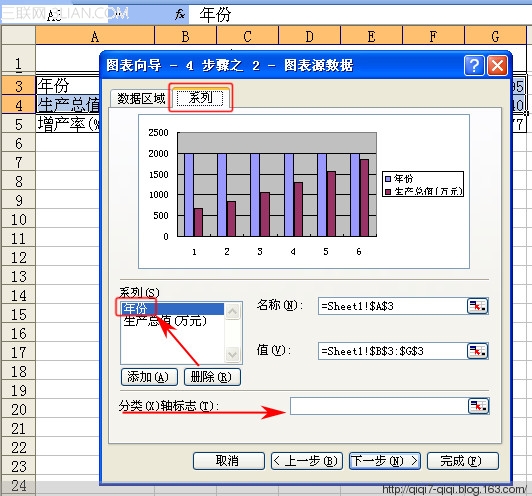This screenshot has height=496, width=532.
Task: Select 年份 in the series list
Action: click(173, 308)
